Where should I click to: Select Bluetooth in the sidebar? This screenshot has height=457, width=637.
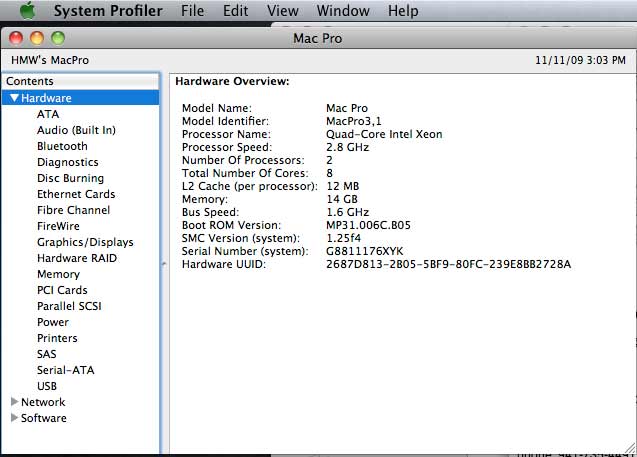click(x=62, y=146)
